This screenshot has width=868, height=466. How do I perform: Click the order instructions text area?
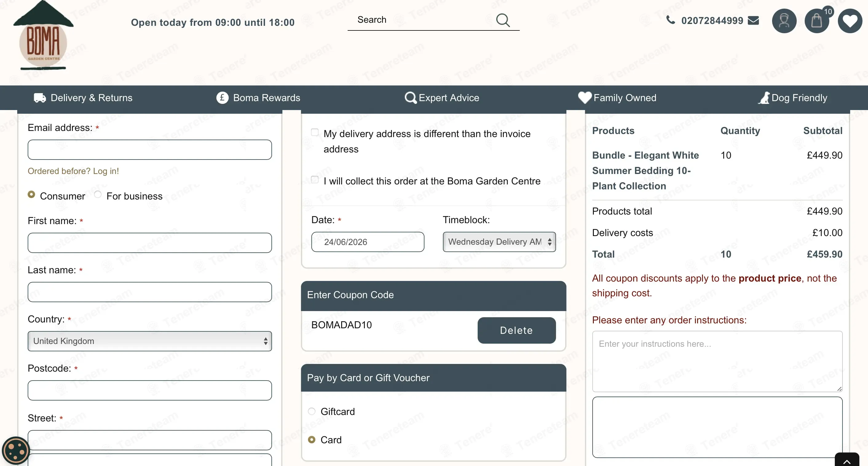[717, 361]
